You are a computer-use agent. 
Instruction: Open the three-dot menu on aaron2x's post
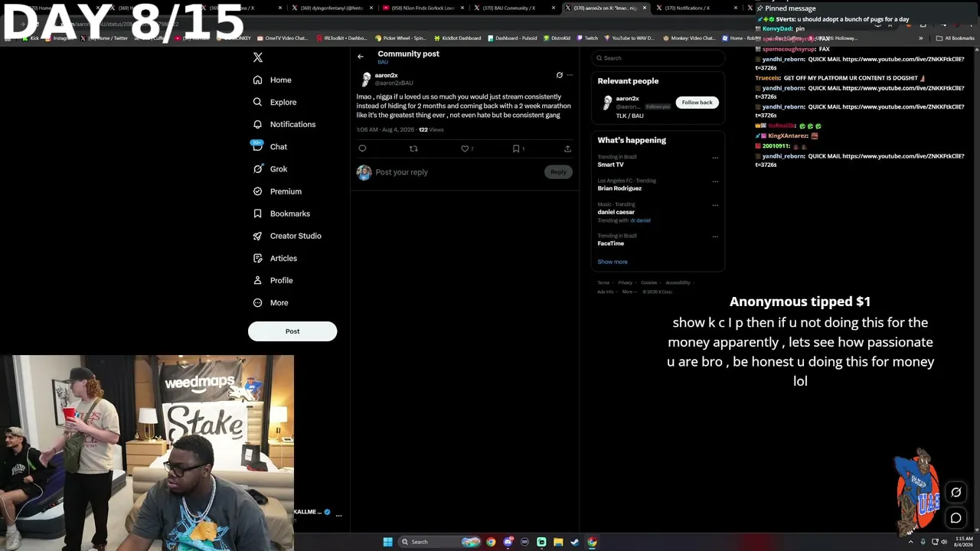(x=570, y=75)
